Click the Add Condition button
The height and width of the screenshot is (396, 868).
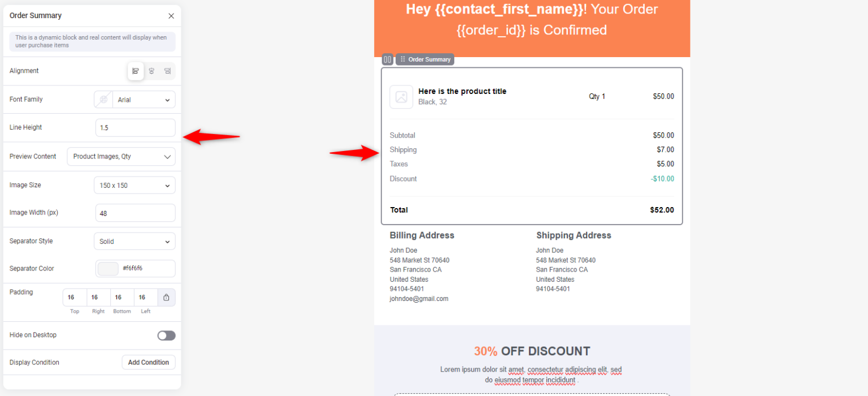coord(149,362)
